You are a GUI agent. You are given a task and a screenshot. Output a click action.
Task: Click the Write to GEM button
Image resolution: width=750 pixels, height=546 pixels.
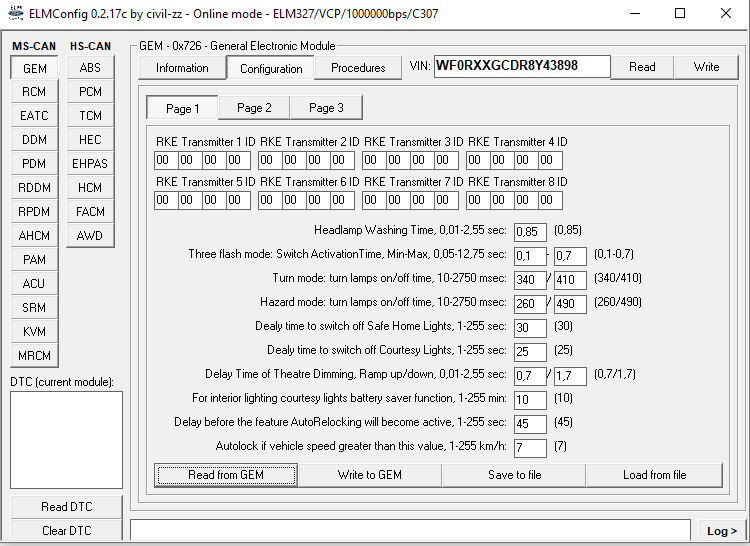pos(369,475)
